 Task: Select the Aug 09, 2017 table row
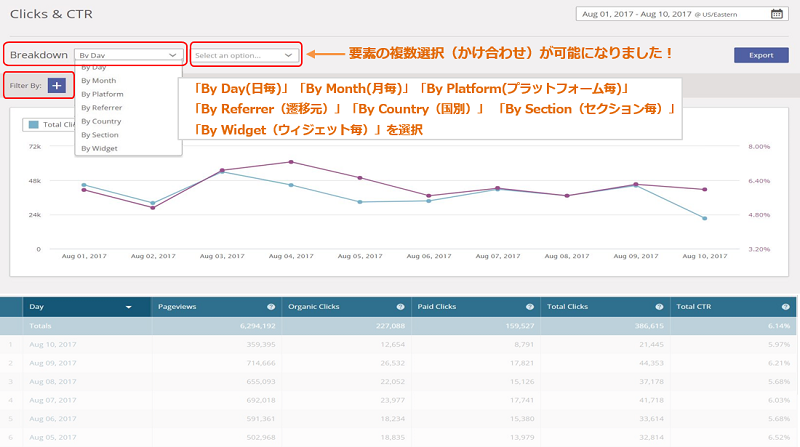[x=400, y=363]
